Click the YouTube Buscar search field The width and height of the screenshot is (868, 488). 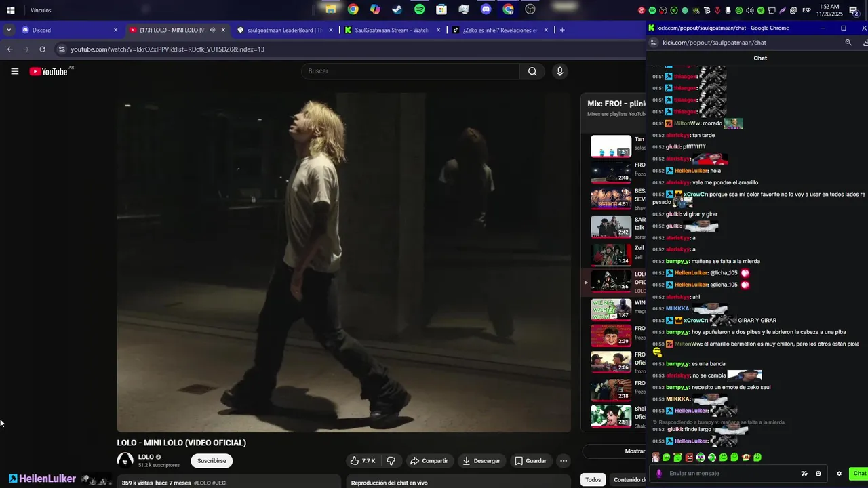pos(411,71)
